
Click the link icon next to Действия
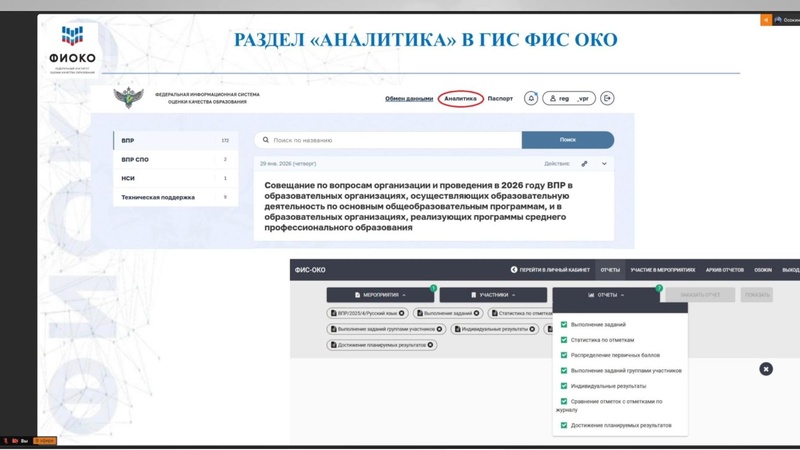click(584, 164)
